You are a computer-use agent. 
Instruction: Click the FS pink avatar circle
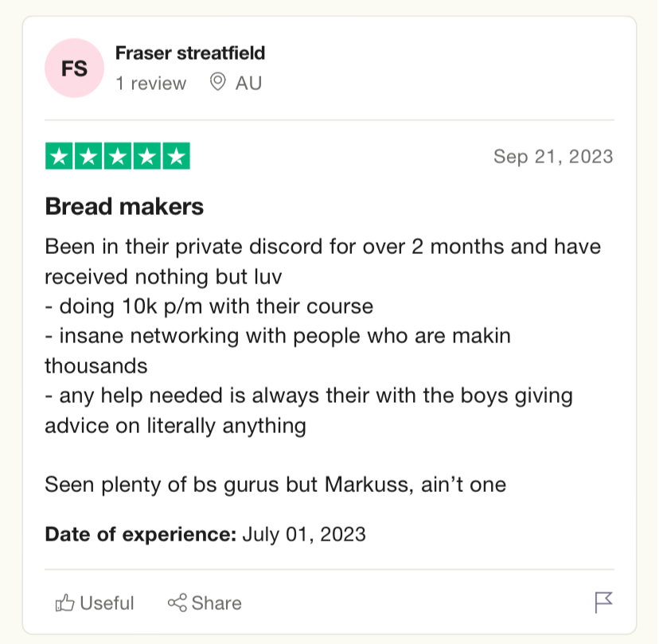[74, 68]
